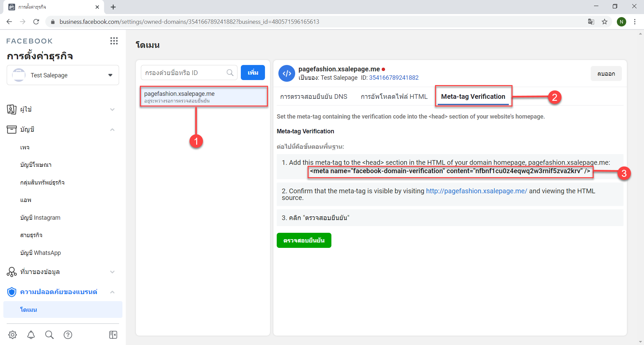
Task: Open บัญชี WhatsApp in the sidebar
Action: [x=41, y=253]
